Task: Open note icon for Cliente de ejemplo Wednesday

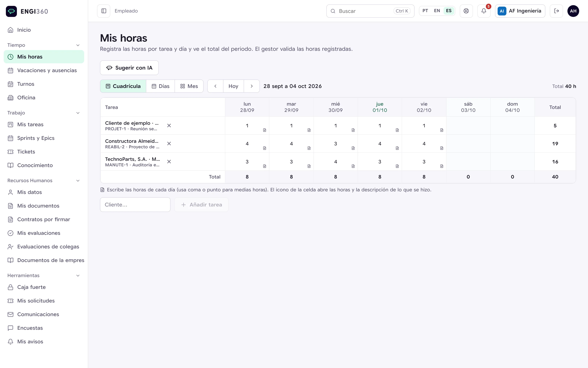Action: click(353, 130)
